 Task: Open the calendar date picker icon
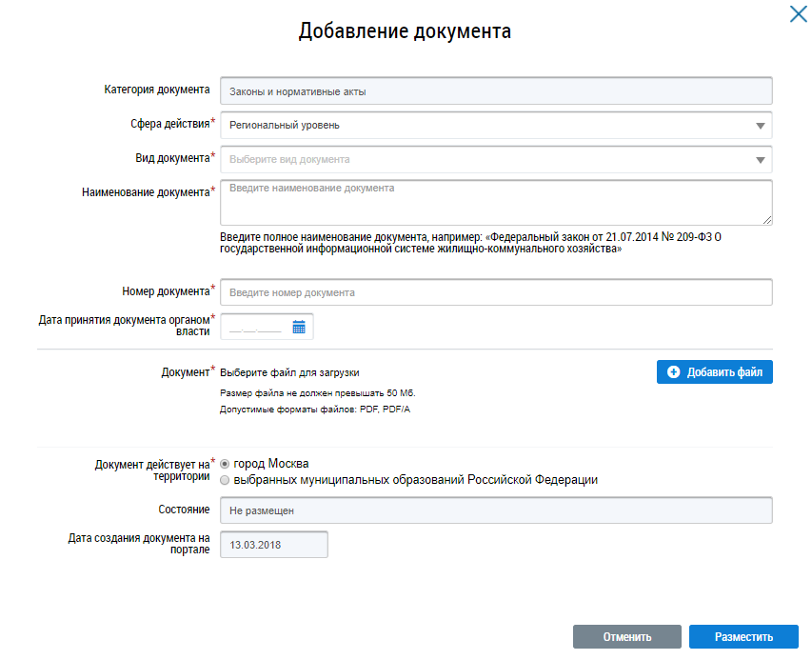[x=298, y=327]
